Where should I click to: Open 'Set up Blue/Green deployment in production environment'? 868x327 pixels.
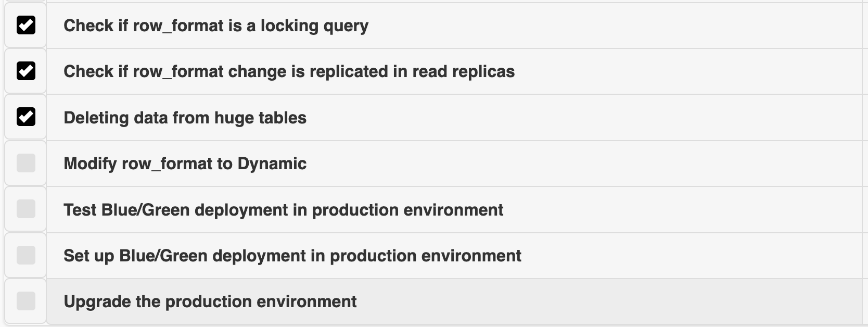pyautogui.click(x=292, y=255)
